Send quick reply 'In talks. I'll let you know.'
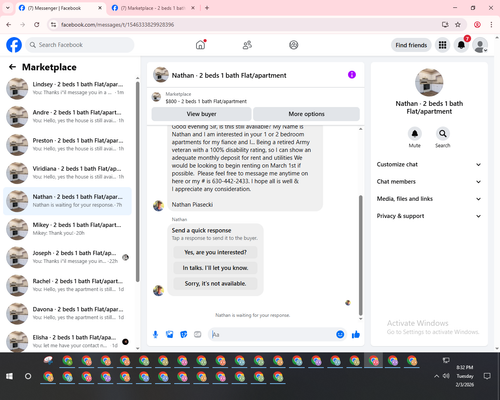Image resolution: width=500 pixels, height=400 pixels. coord(215,268)
